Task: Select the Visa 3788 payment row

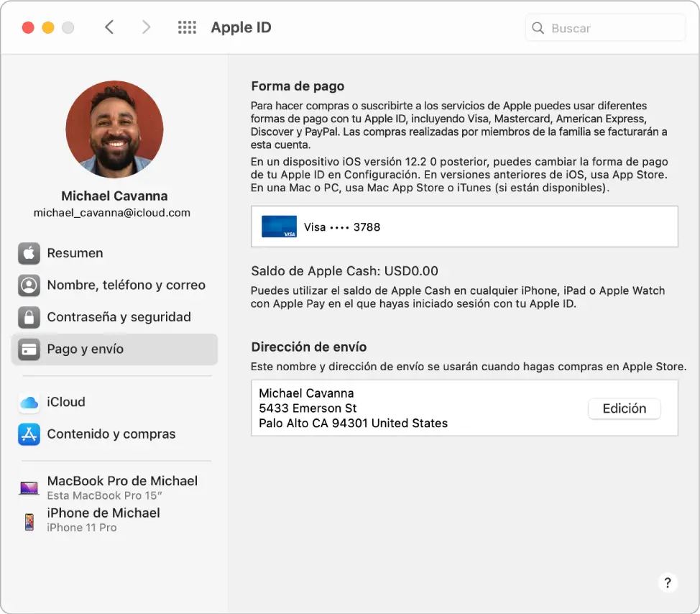Action: coord(464,226)
